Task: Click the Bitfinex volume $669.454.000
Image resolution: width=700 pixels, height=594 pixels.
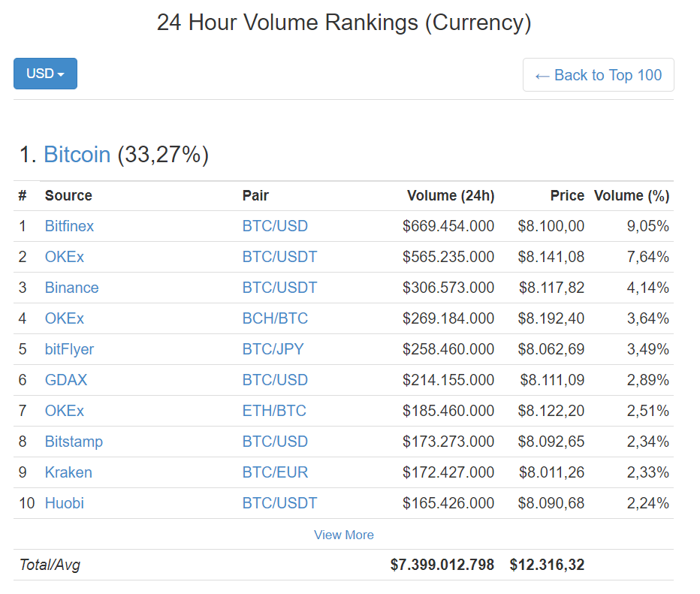Action: [x=448, y=226]
